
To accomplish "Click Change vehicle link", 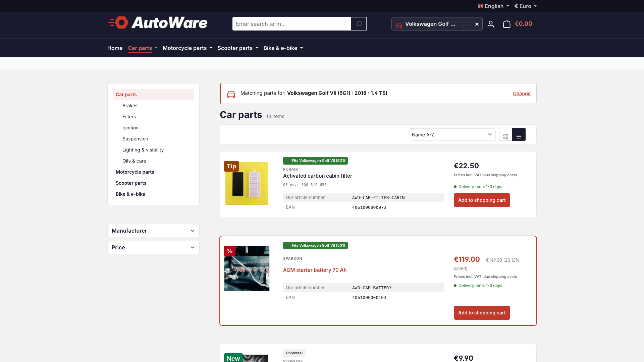I will 522,94.
